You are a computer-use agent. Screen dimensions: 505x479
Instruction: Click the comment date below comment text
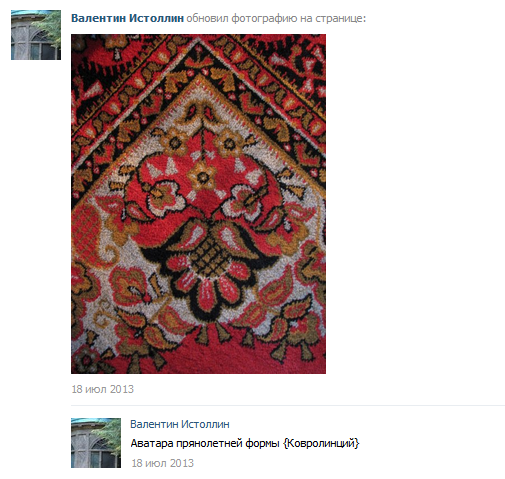click(x=162, y=463)
